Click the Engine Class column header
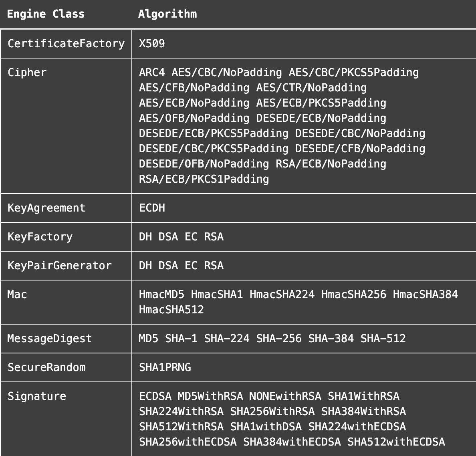The height and width of the screenshot is (456, 476). pos(46,14)
